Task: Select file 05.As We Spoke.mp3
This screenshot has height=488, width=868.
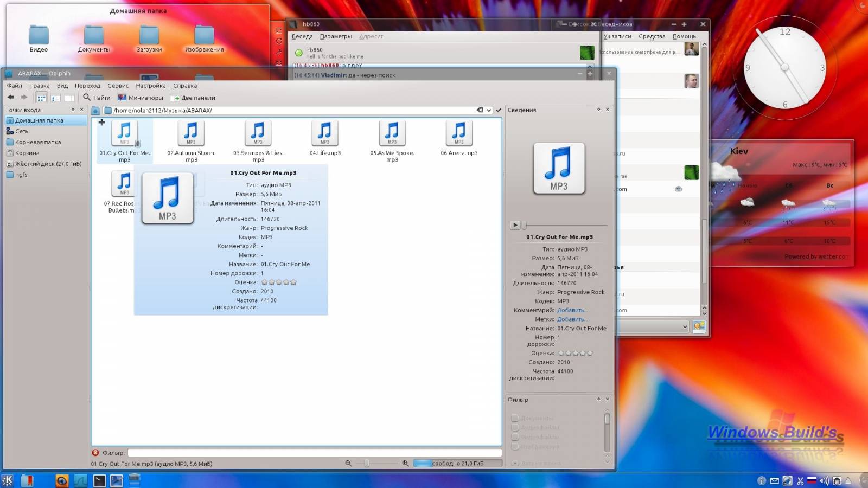Action: [392, 141]
